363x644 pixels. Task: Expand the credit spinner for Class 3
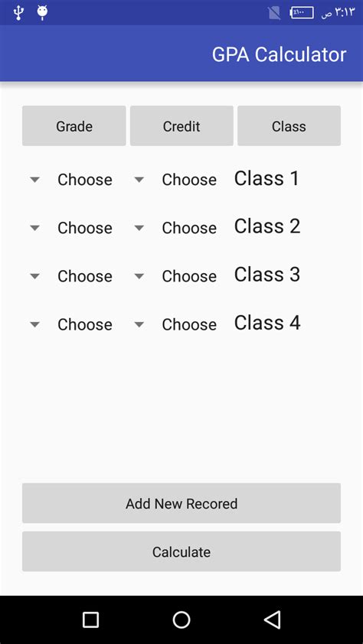coord(176,276)
